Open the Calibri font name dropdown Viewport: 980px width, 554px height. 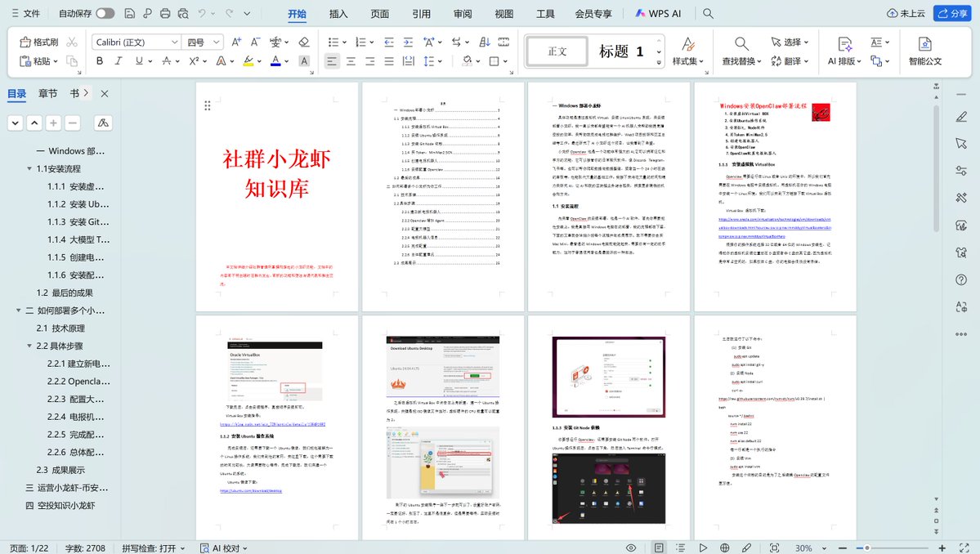pyautogui.click(x=174, y=42)
